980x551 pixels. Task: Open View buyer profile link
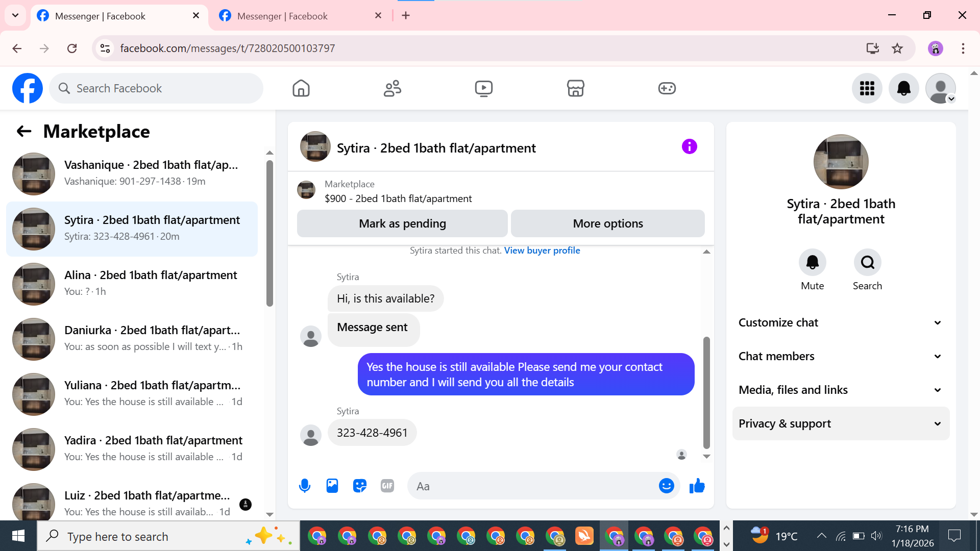coord(542,251)
